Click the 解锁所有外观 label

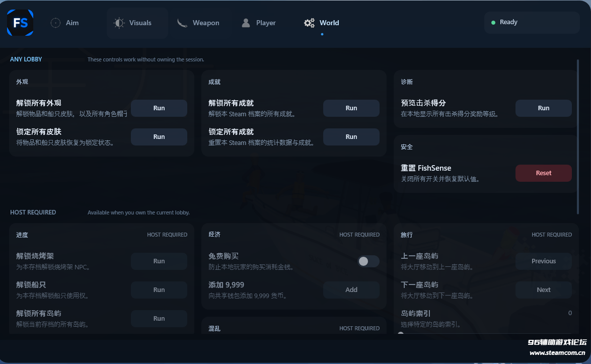39,103
